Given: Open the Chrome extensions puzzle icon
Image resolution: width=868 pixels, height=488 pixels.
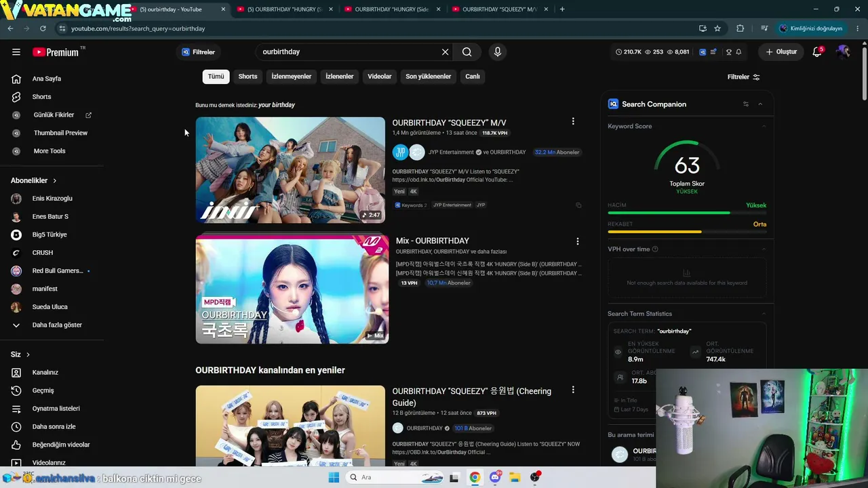Looking at the screenshot, I should click(740, 28).
